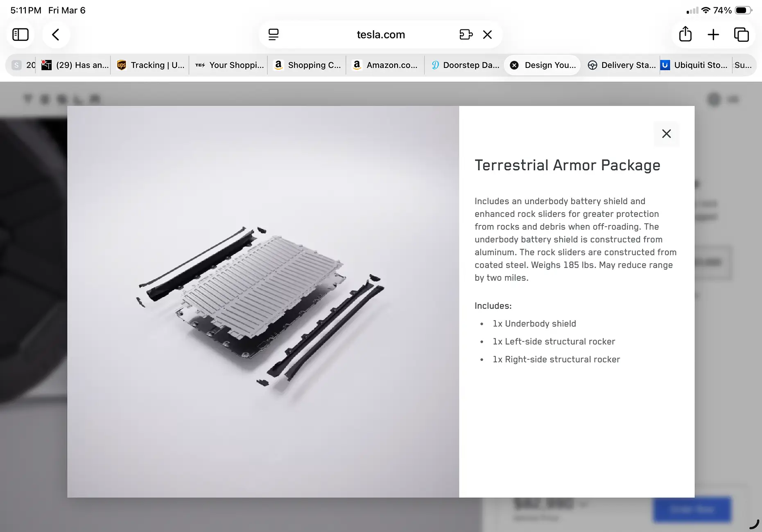Screen dimensions: 762x532
Task: Stop loading page with X in address bar
Action: 487,35
